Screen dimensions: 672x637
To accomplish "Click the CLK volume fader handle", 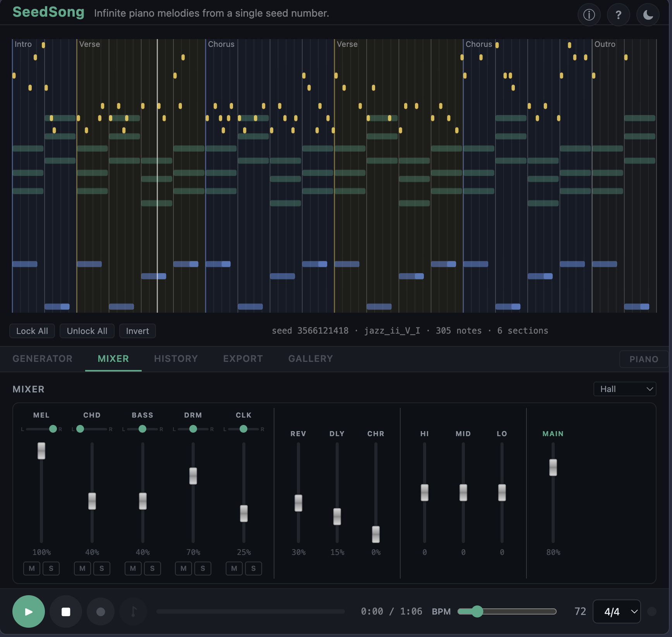I will click(x=244, y=514).
